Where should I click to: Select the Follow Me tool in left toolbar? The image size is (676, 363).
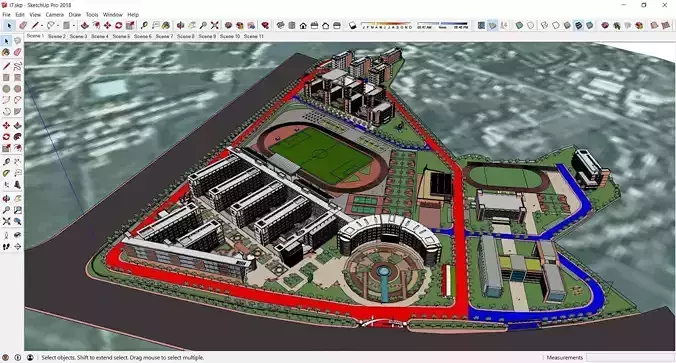[x=17, y=137]
